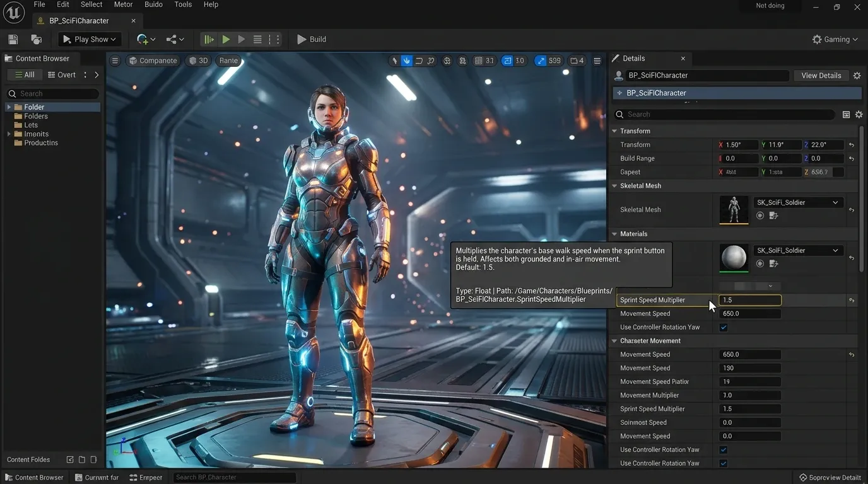868x484 pixels.
Task: Click skeletal mesh soldier thumbnail
Action: (734, 209)
